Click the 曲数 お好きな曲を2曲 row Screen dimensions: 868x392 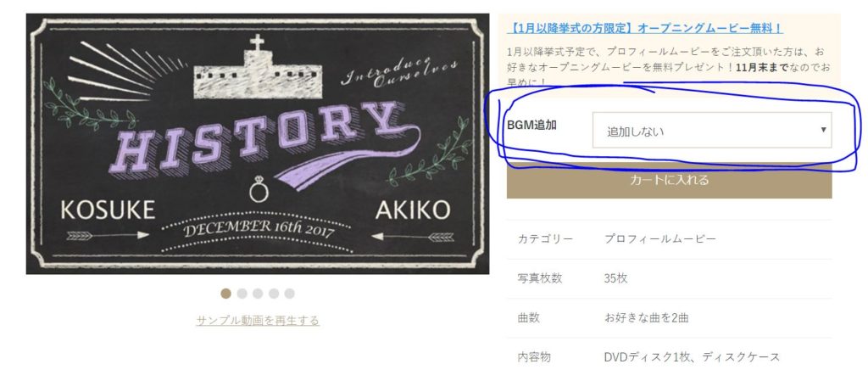click(x=670, y=317)
